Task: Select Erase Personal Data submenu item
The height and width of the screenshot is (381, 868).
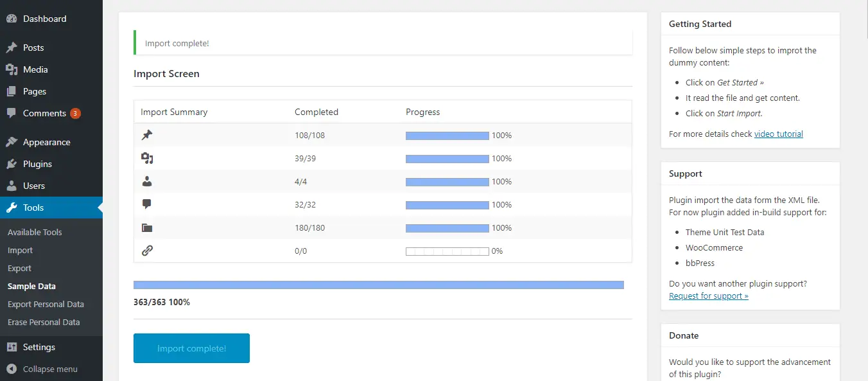Action: point(44,322)
